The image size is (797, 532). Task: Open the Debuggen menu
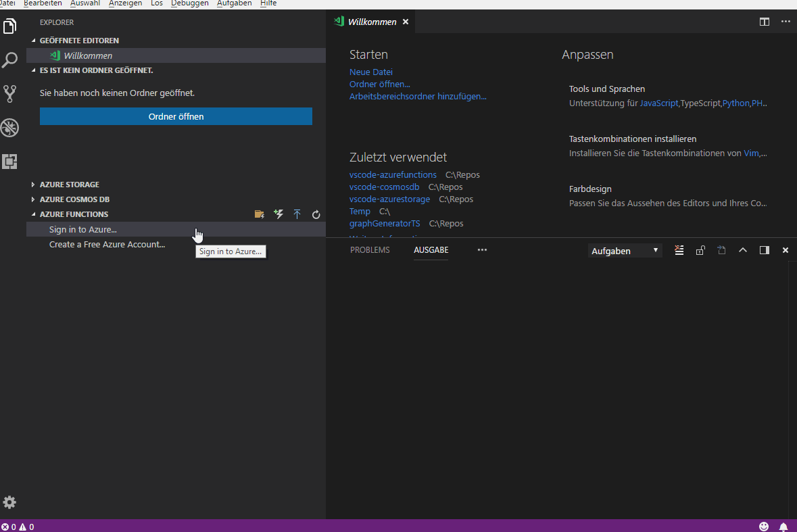189,3
